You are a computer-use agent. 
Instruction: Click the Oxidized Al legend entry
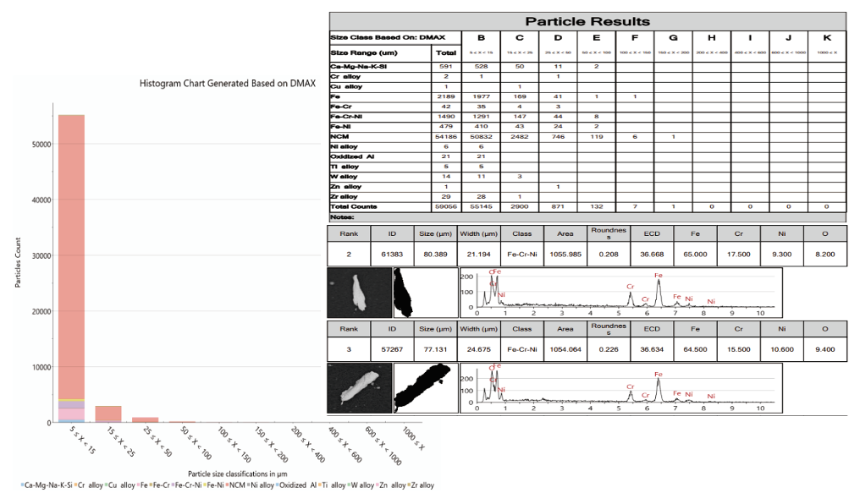297,485
